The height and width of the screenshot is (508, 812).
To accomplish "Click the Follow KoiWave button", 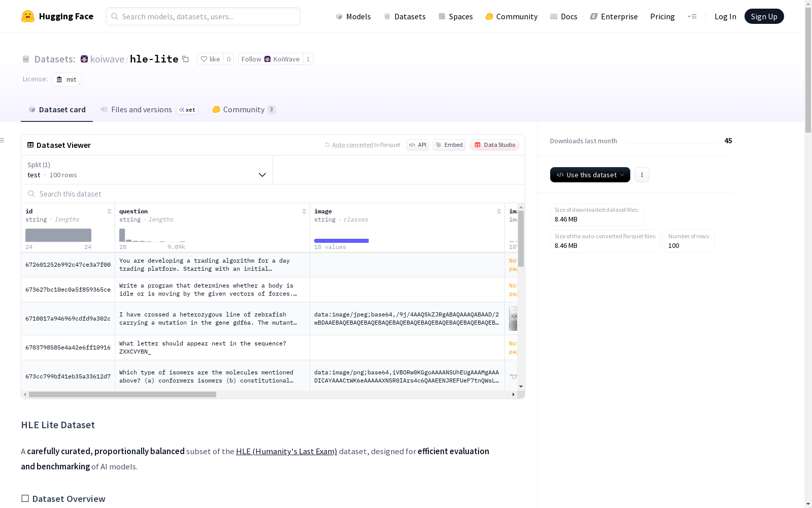I will click(x=270, y=59).
